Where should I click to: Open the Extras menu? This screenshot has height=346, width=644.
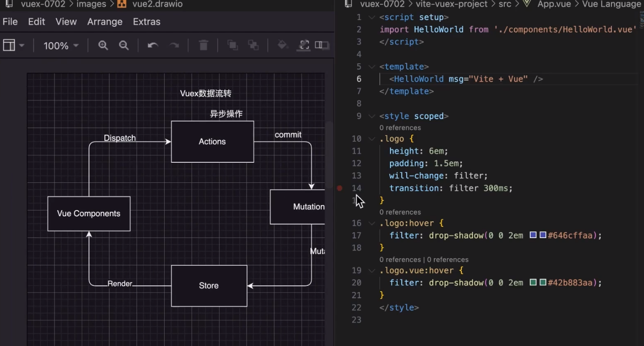click(146, 21)
